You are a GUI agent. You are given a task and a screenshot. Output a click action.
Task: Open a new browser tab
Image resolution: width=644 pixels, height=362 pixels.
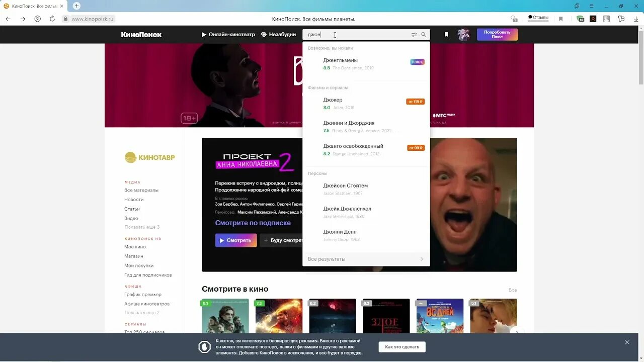click(76, 6)
